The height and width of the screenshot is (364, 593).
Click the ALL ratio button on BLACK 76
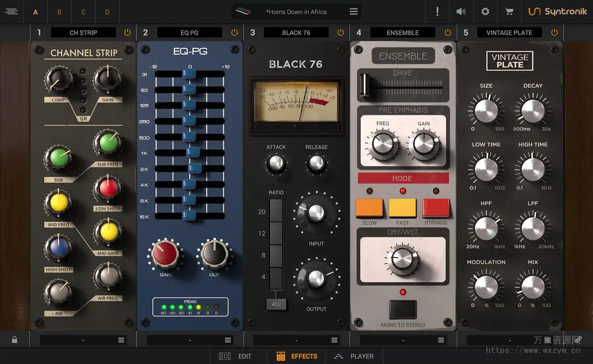point(276,304)
